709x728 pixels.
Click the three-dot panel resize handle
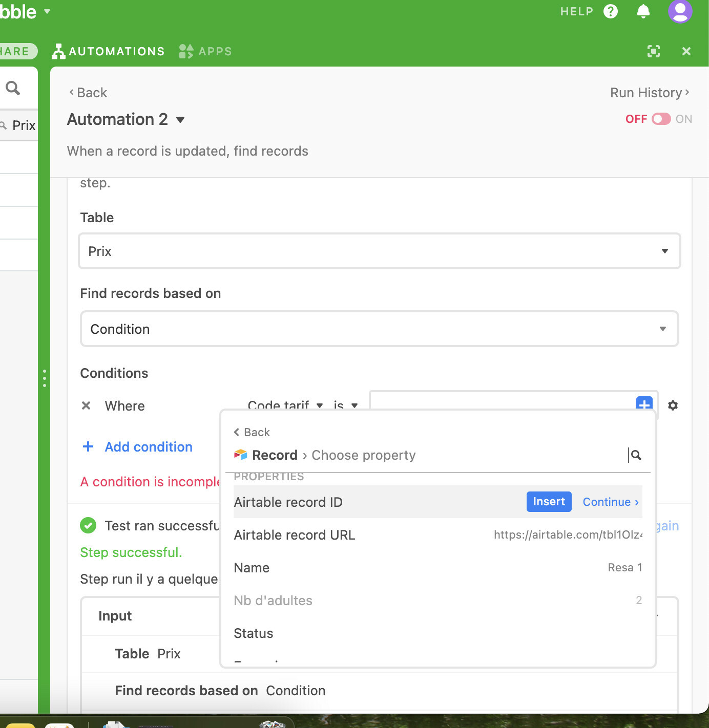(x=45, y=378)
